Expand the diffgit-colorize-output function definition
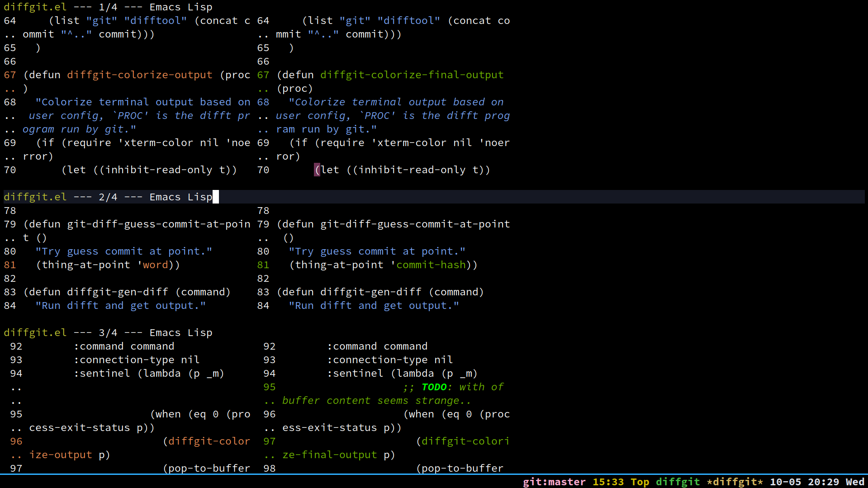 pos(140,75)
